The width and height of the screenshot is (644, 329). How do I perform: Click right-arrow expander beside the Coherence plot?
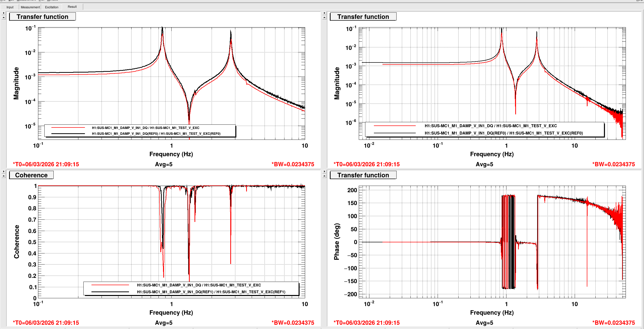[4, 171]
